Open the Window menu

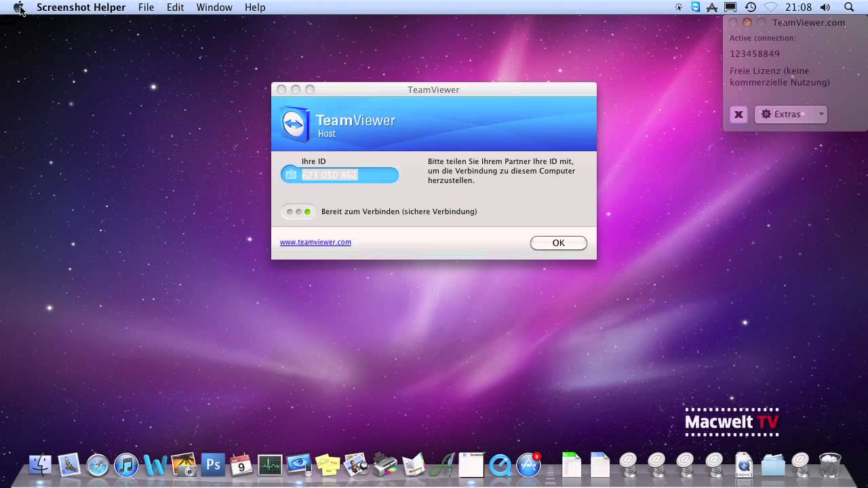pos(214,7)
